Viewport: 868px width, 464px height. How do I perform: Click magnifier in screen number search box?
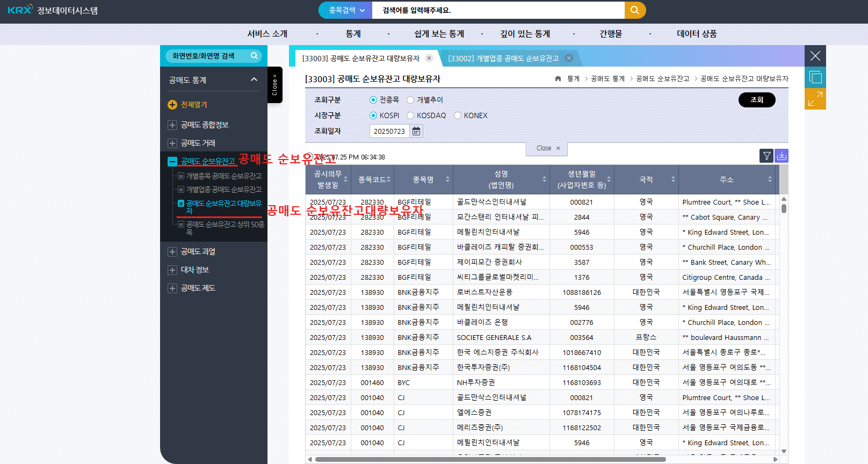pos(255,55)
